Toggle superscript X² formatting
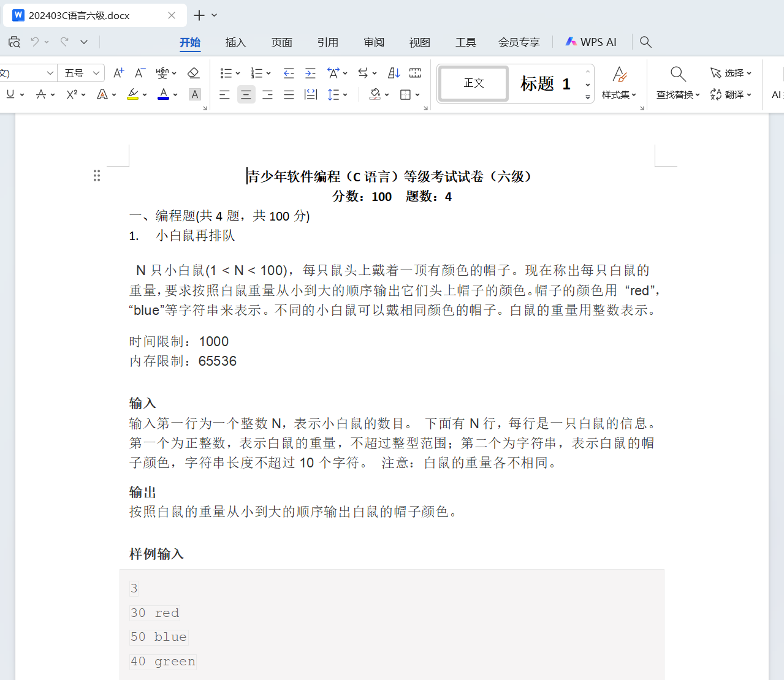The width and height of the screenshot is (784, 680). point(72,94)
